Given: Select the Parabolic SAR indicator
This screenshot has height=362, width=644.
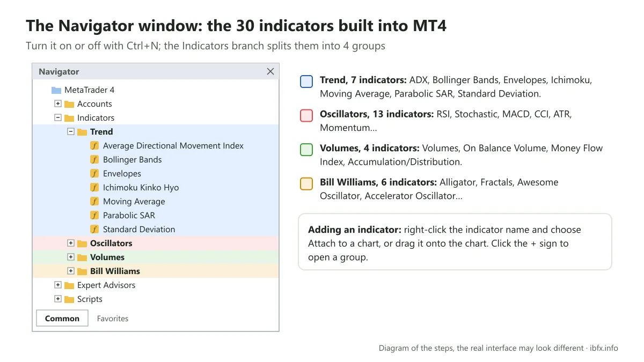Looking at the screenshot, I should click(129, 216).
